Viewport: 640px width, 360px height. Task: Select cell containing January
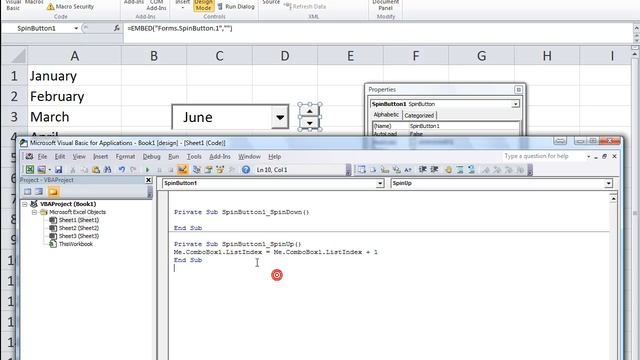pyautogui.click(x=74, y=76)
